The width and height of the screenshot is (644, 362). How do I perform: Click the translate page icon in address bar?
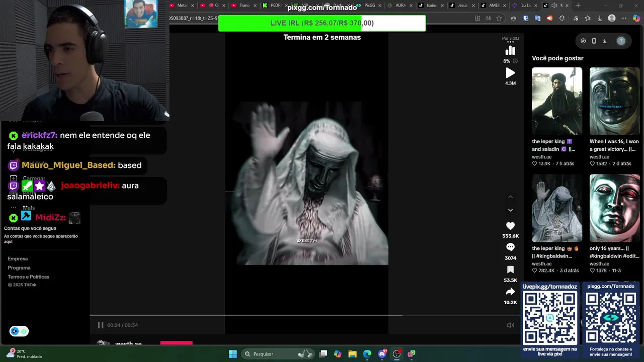[x=488, y=18]
